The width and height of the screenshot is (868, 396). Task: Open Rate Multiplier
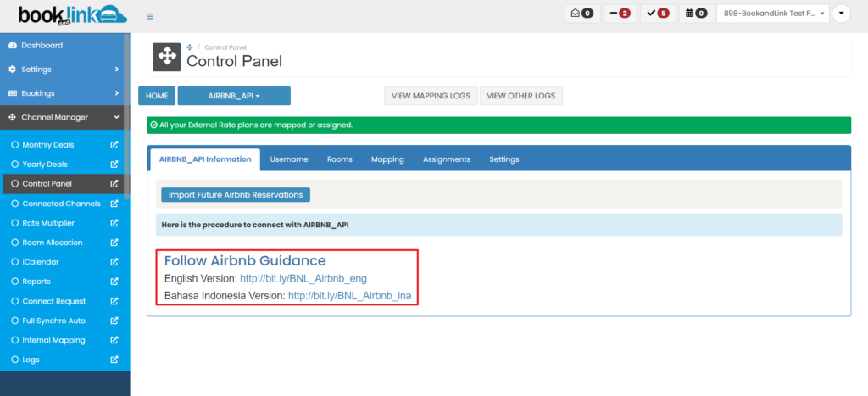48,223
